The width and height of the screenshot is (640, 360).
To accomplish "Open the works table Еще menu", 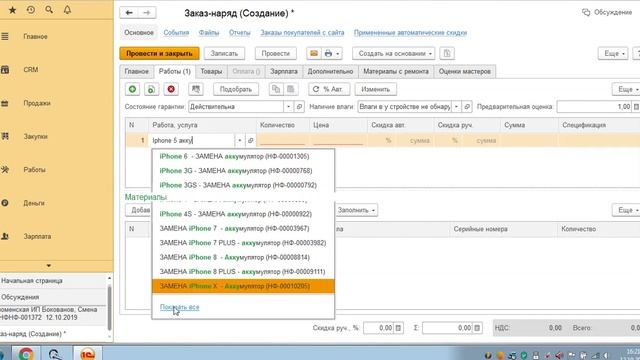I will 626,89.
